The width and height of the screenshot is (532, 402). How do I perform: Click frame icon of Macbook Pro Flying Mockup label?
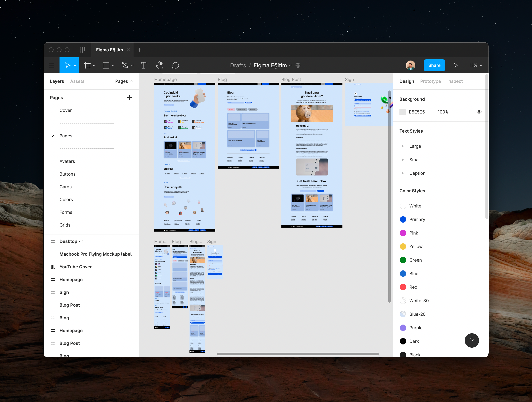click(x=53, y=254)
